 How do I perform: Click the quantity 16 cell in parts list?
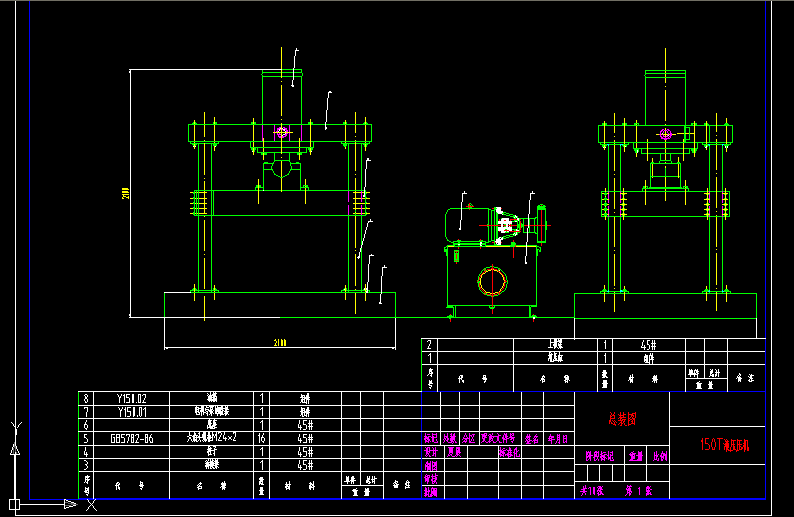(x=262, y=438)
